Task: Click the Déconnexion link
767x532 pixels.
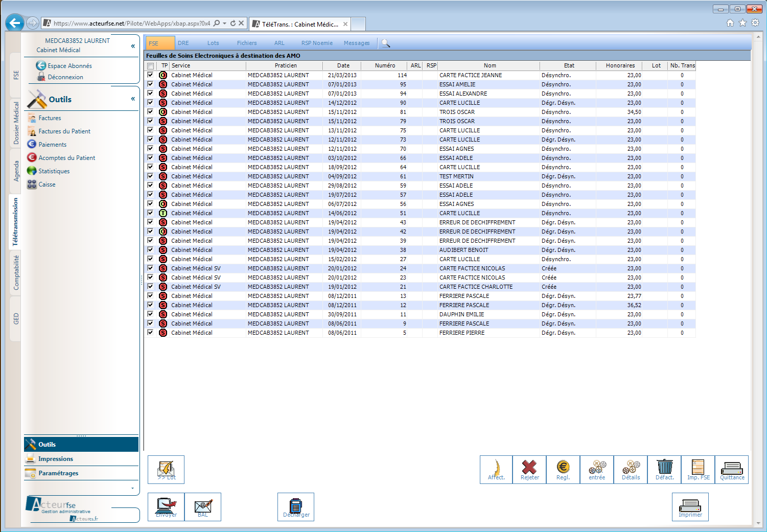Action: 65,77
